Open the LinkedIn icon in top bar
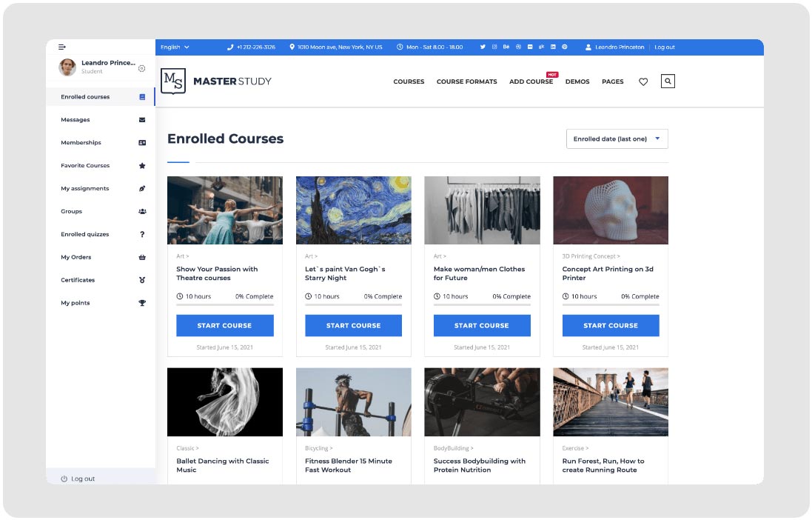Viewport: 812px width, 520px height. point(553,47)
